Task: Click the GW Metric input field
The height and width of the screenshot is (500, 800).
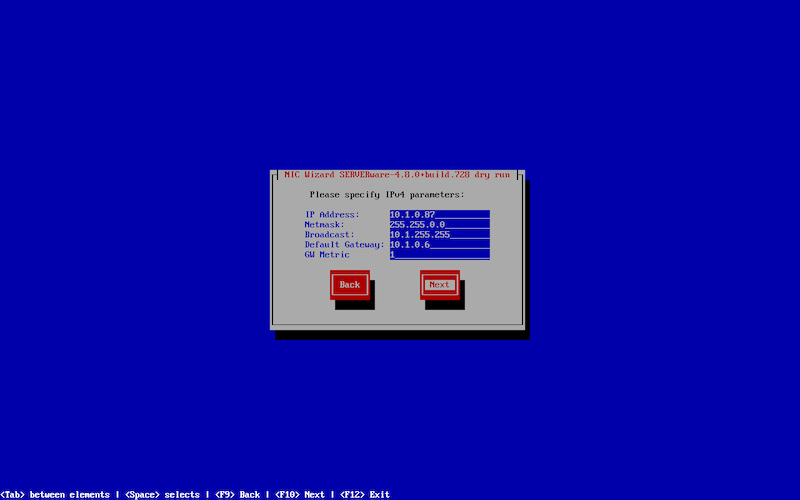Action: click(439, 254)
